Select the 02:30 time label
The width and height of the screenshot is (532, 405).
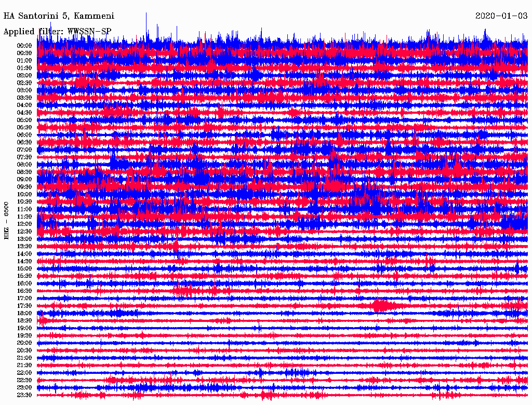coord(24,83)
